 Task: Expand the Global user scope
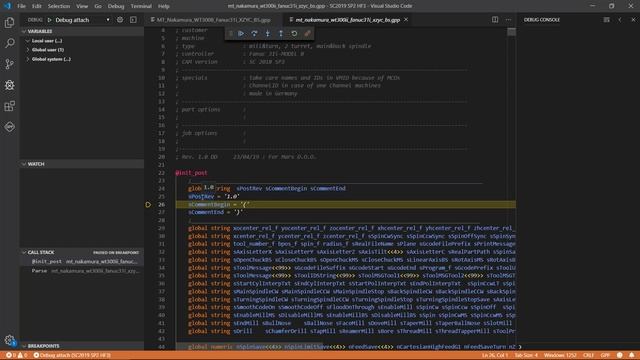click(x=82, y=50)
